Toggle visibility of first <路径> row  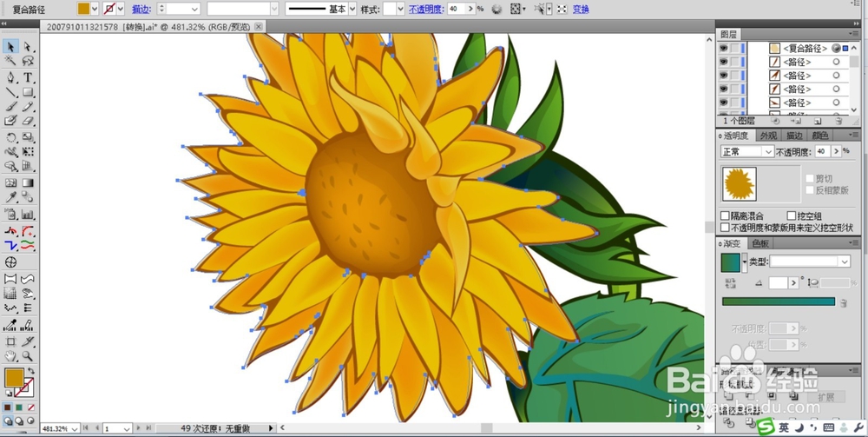point(723,62)
